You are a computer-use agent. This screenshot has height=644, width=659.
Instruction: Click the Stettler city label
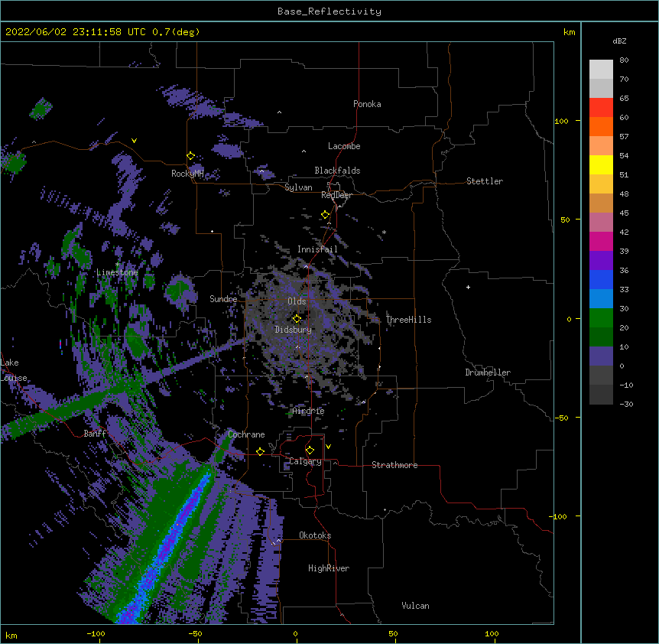point(485,181)
